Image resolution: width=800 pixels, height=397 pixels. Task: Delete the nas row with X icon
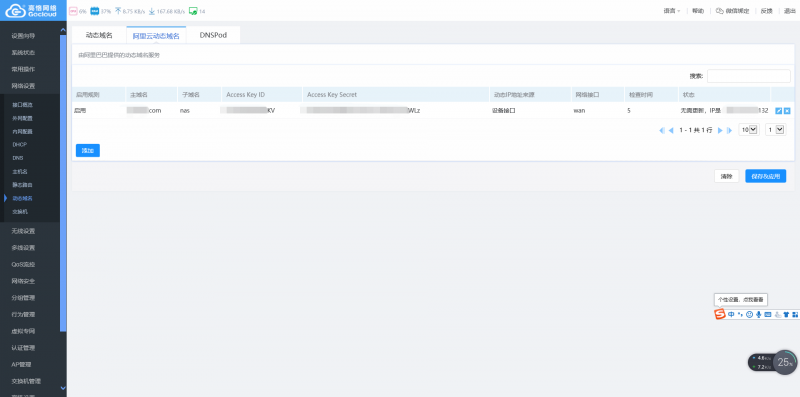(787, 111)
